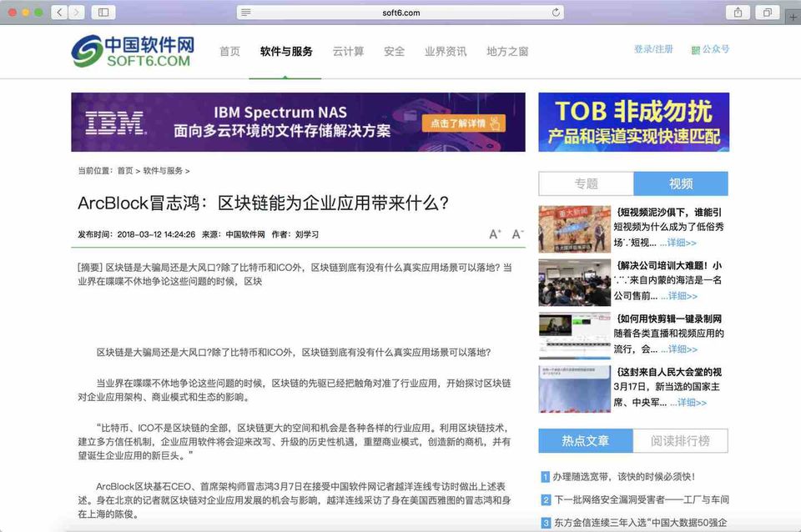Screen dimensions: 801x532
Task: Select the 视频 tab
Action: [x=681, y=183]
